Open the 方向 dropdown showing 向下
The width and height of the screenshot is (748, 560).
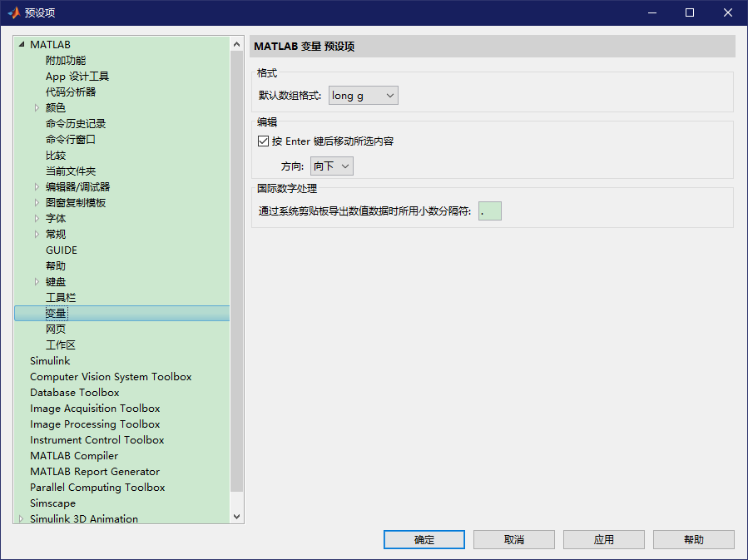pos(332,166)
